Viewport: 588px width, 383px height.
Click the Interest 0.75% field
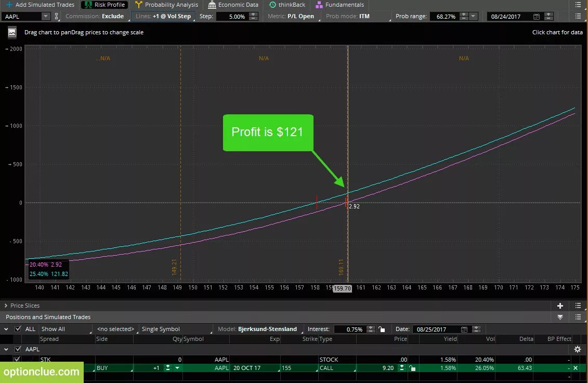(x=349, y=329)
